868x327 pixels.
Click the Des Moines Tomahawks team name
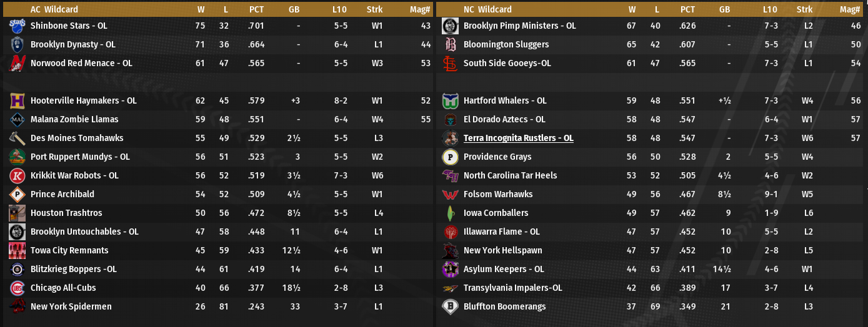(77, 138)
